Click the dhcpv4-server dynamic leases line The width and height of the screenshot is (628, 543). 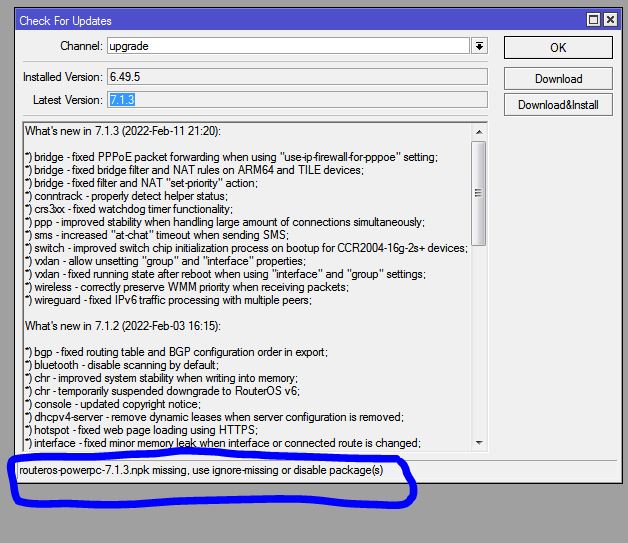pos(214,417)
